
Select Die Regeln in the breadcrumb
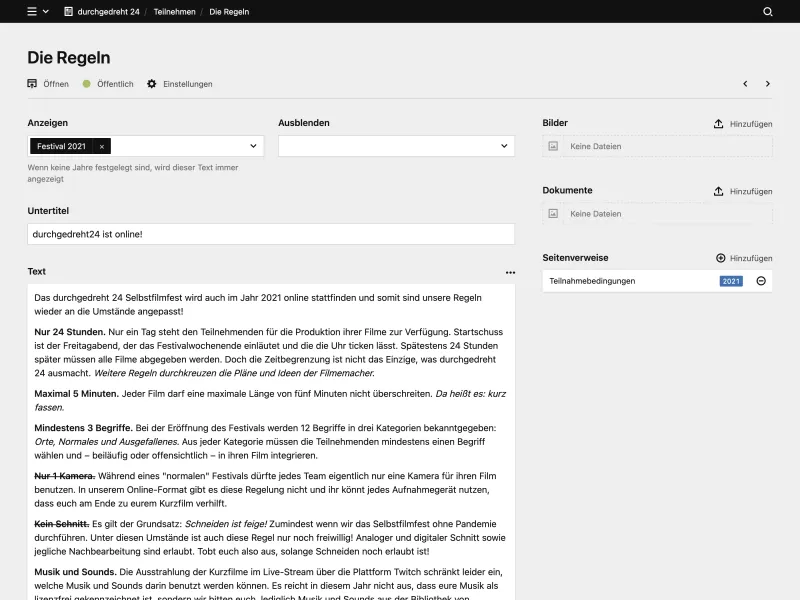click(230, 11)
